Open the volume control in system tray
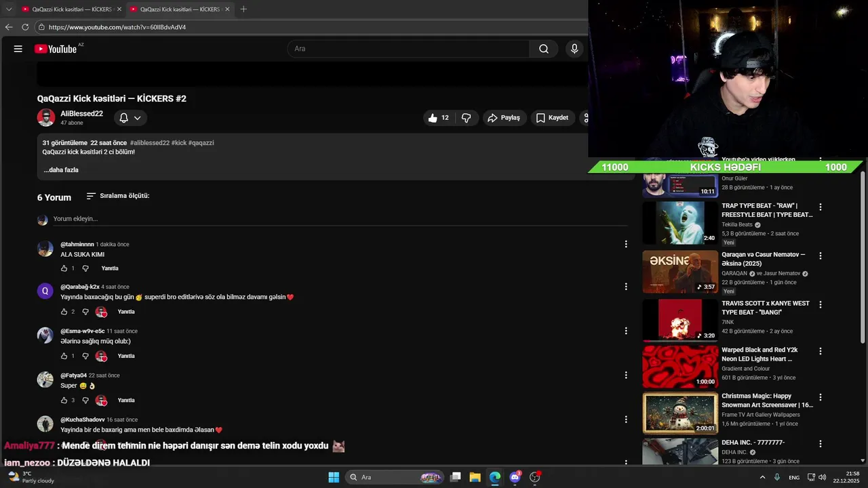868x488 pixels. coord(823,477)
